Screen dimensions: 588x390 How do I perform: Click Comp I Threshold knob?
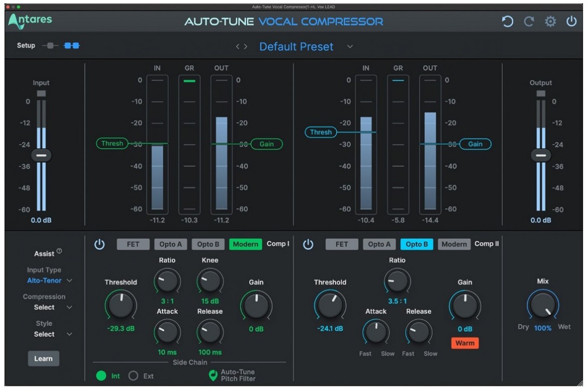point(121,305)
